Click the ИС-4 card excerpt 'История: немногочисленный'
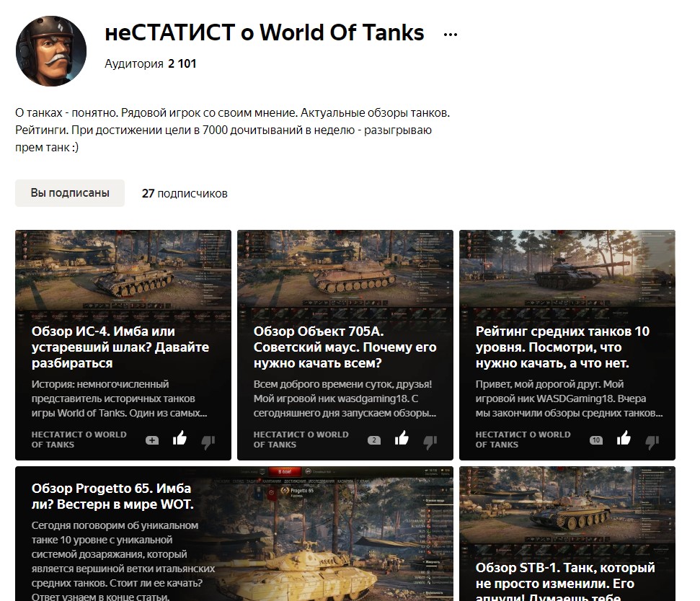Image resolution: width=700 pixels, height=601 pixels. pos(119,399)
